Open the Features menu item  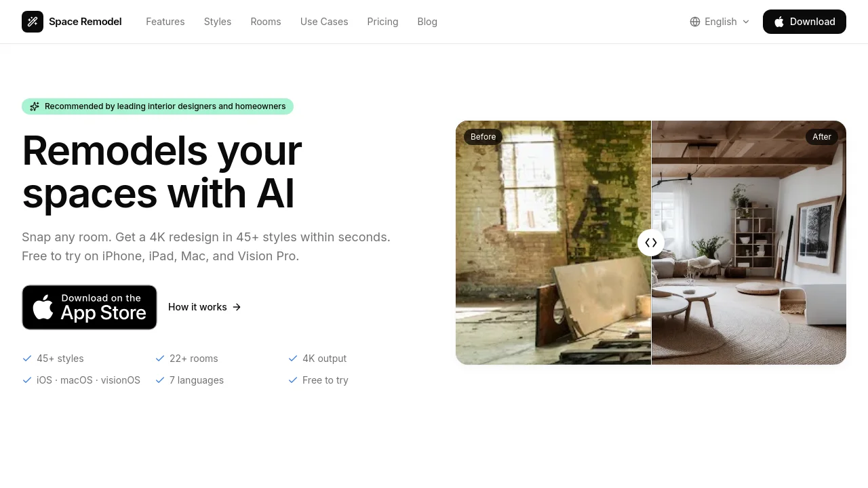point(165,22)
